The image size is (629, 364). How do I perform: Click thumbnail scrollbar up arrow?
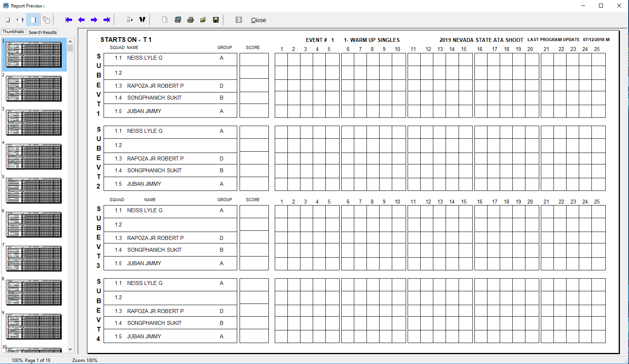pos(70,41)
